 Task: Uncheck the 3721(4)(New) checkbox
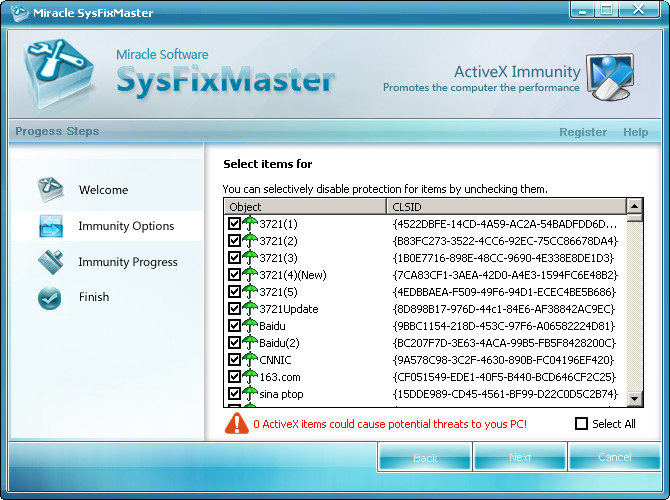(234, 275)
